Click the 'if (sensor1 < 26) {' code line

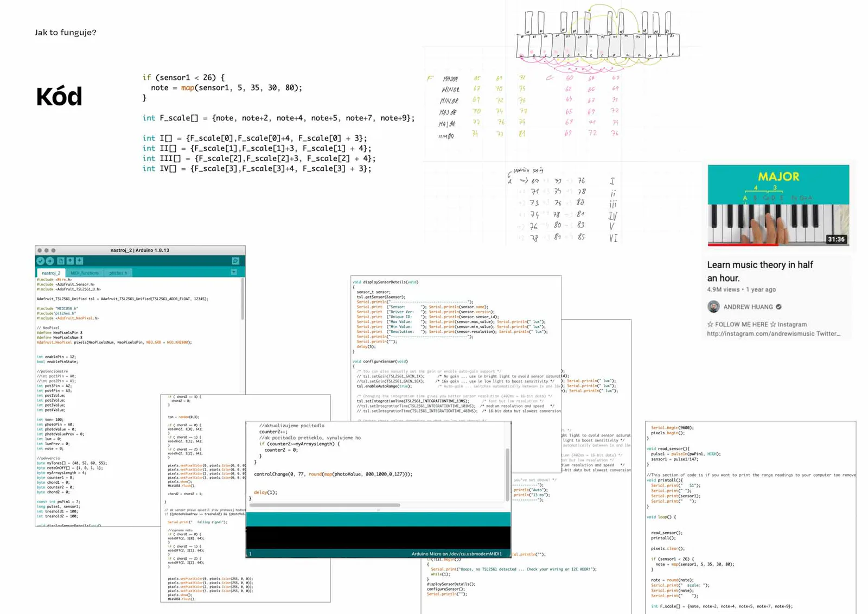[x=183, y=78]
